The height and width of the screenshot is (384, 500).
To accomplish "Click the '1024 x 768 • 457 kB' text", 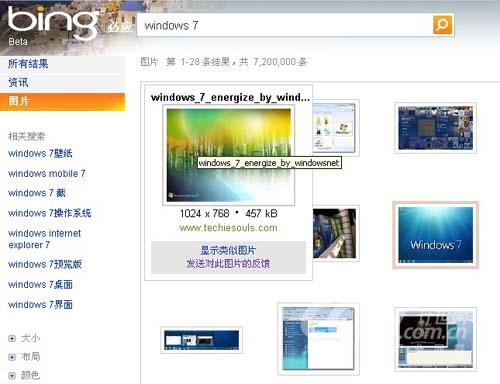I will point(228,213).
